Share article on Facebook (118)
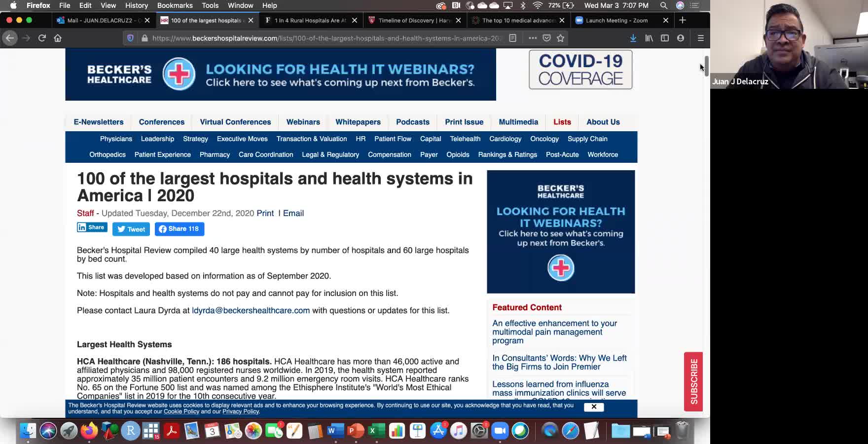Viewport: 868px width, 444px height. (180, 229)
